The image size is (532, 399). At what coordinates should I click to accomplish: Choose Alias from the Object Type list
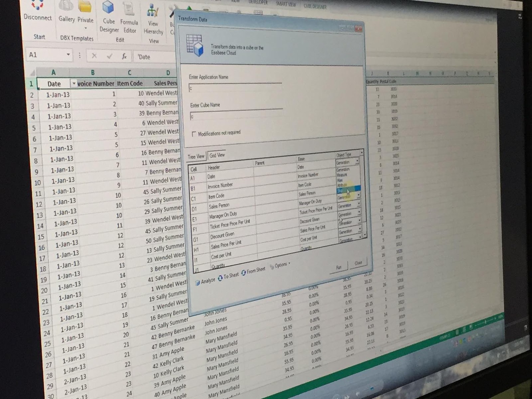pos(340,180)
